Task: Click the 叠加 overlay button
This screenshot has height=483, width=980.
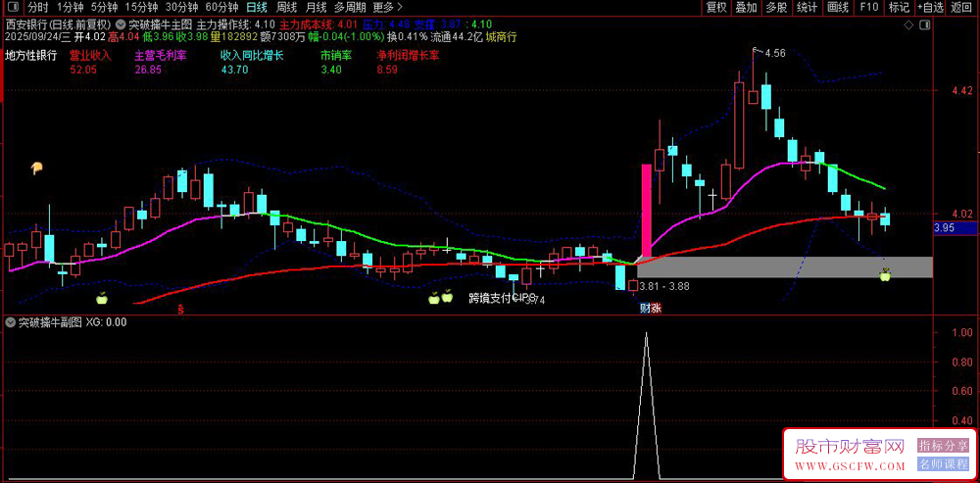Action: click(x=746, y=8)
